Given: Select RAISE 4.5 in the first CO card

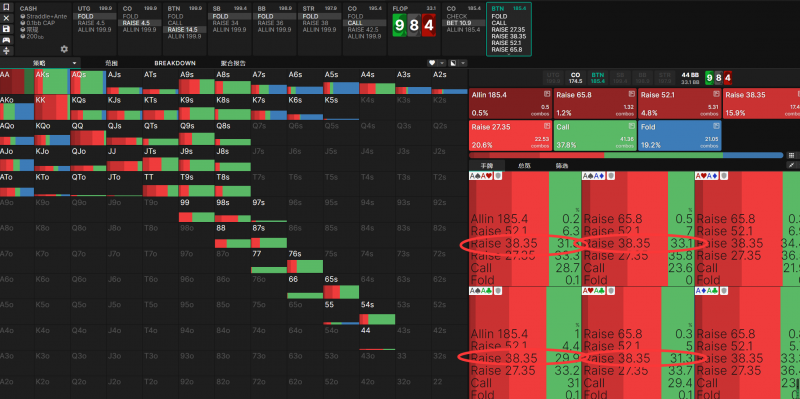Looking at the screenshot, I should [x=140, y=23].
